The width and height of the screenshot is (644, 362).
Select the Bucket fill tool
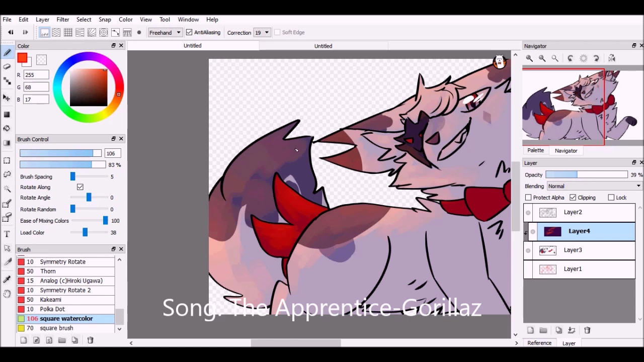[x=7, y=129]
